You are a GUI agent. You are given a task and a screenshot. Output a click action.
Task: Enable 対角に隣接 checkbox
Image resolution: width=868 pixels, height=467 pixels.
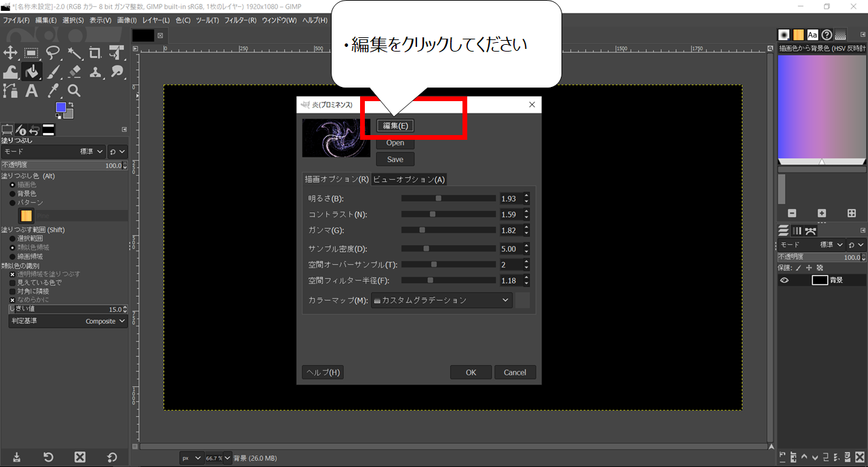click(12, 291)
